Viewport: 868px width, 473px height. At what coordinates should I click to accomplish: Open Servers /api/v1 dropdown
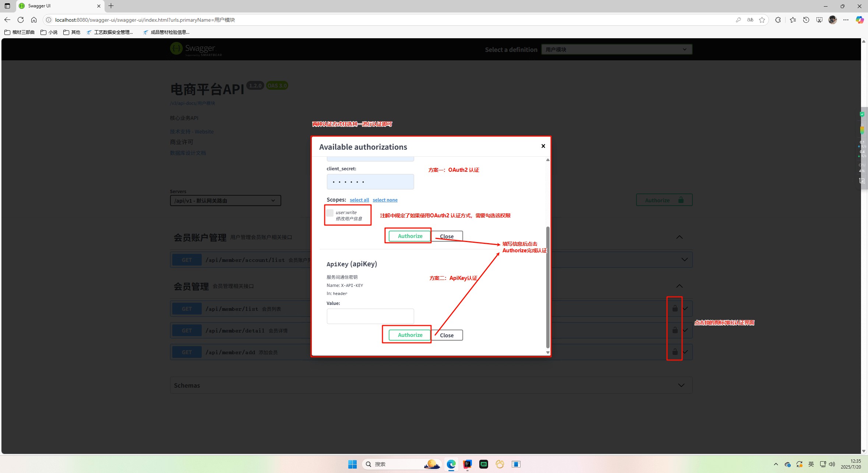point(225,200)
